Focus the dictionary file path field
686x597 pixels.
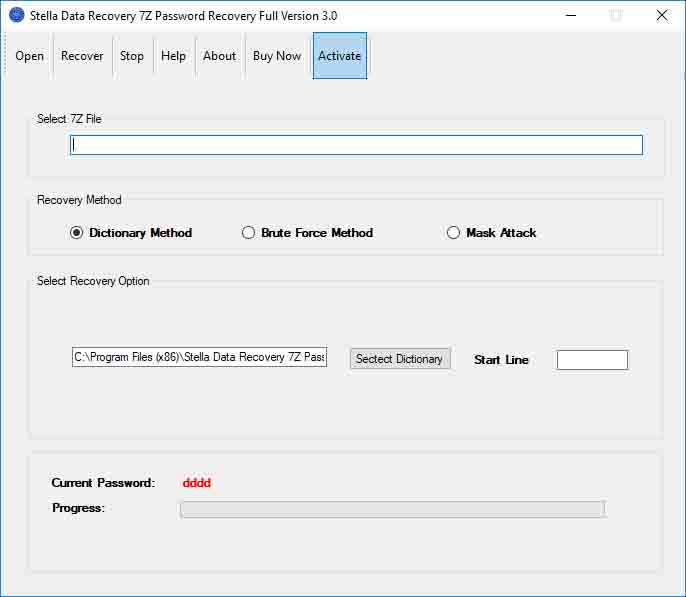click(199, 358)
